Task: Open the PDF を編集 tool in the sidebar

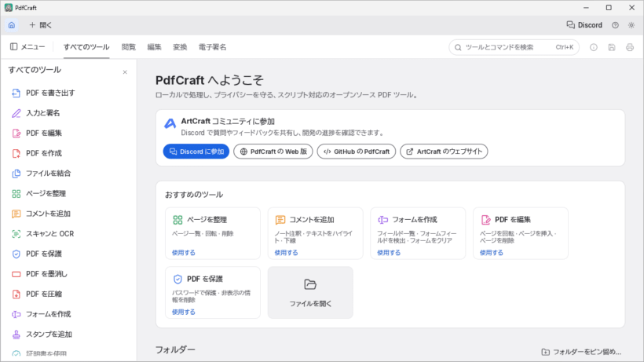Action: (68, 133)
